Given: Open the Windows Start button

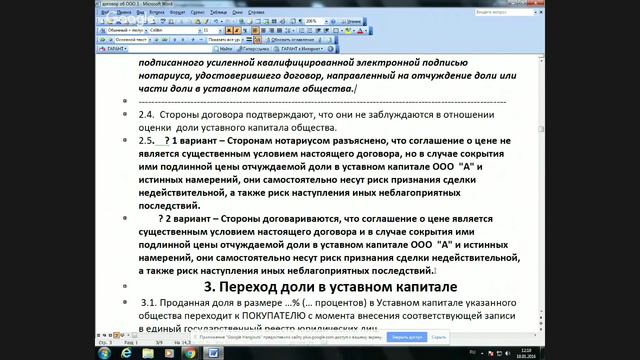Looking at the screenshot, I should click(x=104, y=353).
